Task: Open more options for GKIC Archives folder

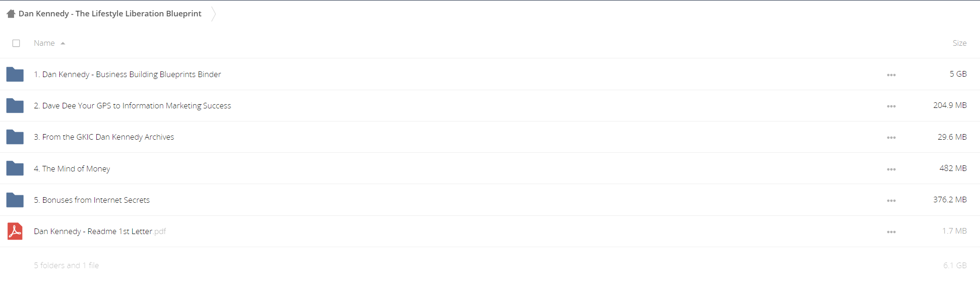Action: pyautogui.click(x=891, y=137)
